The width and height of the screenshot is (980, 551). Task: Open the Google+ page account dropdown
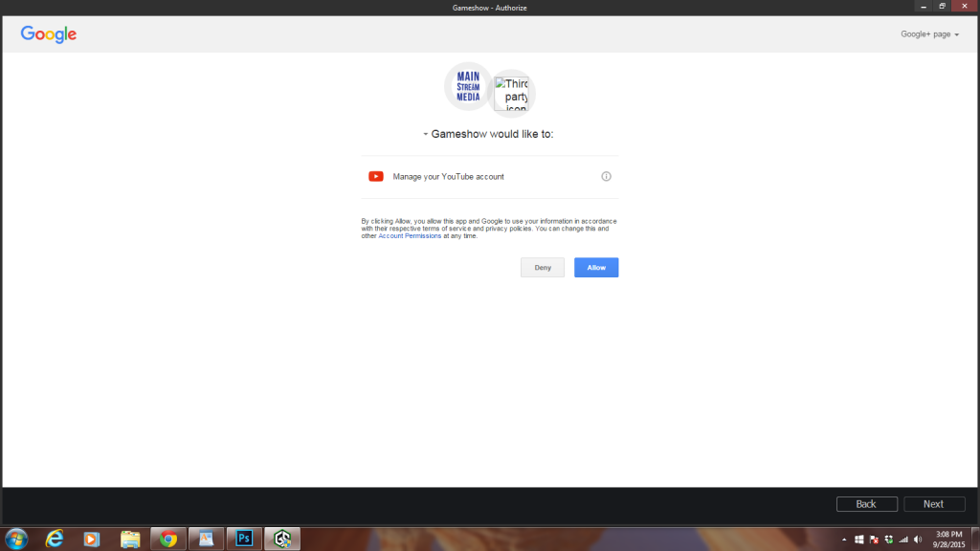(x=929, y=34)
